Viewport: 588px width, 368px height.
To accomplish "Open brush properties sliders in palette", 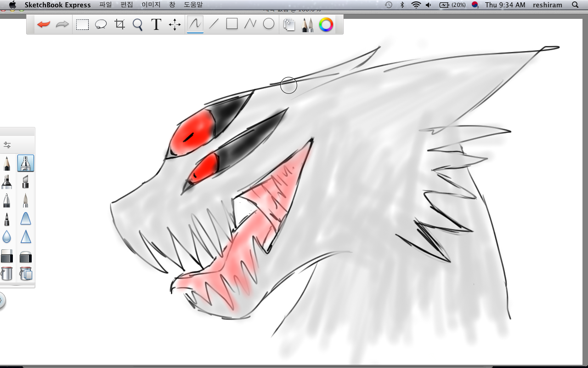I will [7, 145].
